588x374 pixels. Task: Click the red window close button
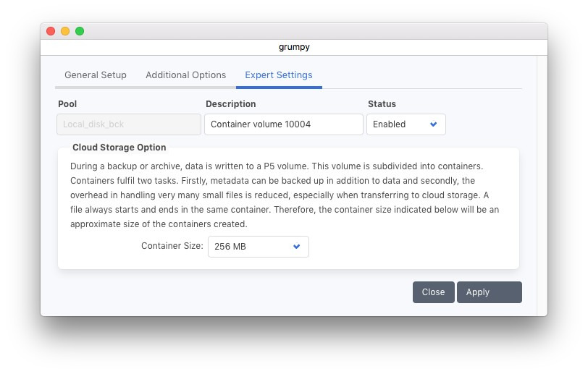pos(51,31)
